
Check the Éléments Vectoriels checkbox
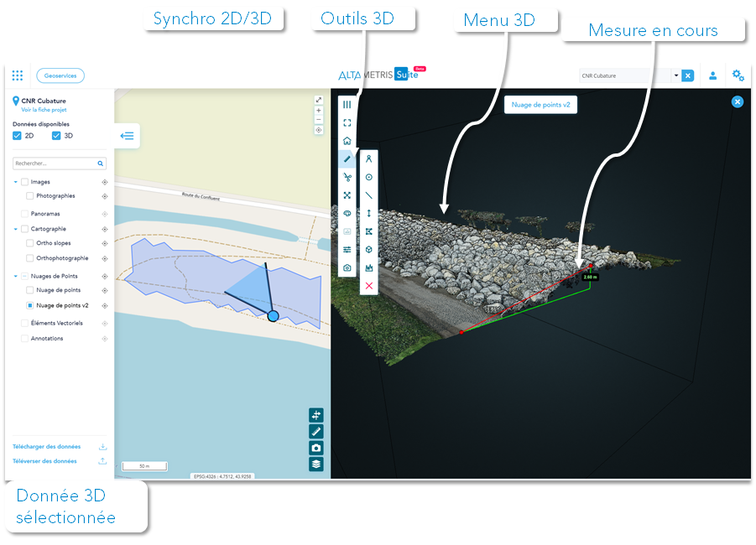[x=24, y=324]
